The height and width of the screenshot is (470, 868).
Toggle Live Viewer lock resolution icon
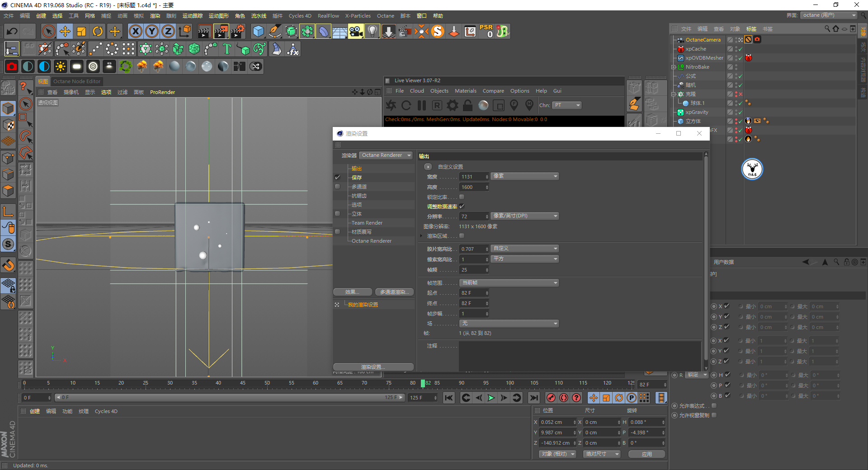(x=467, y=105)
